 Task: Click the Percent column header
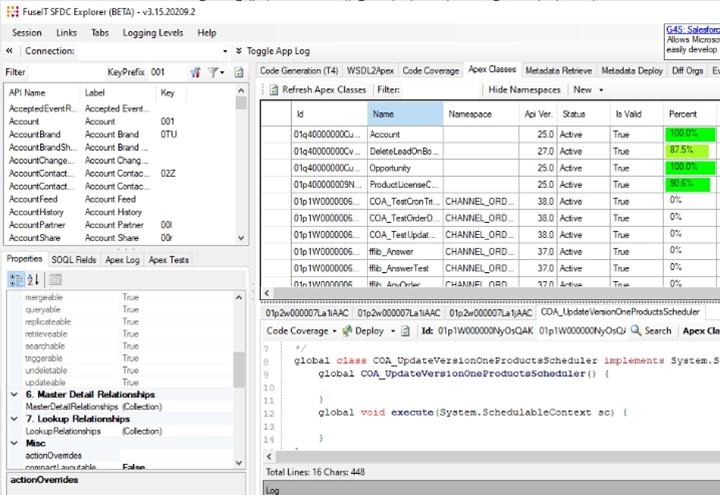[689, 114]
